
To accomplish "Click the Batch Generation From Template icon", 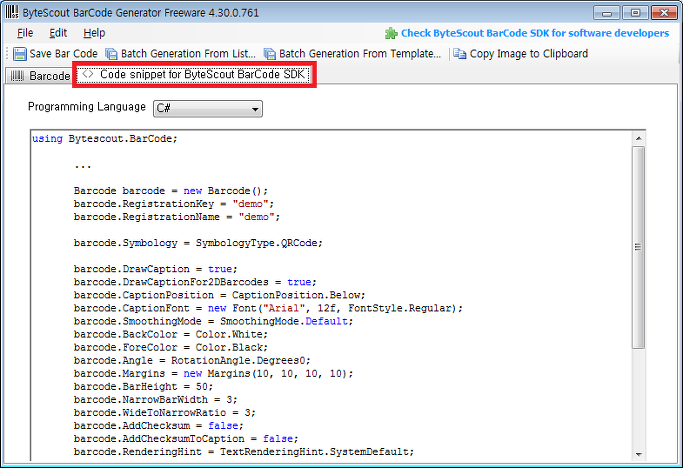I will (270, 54).
